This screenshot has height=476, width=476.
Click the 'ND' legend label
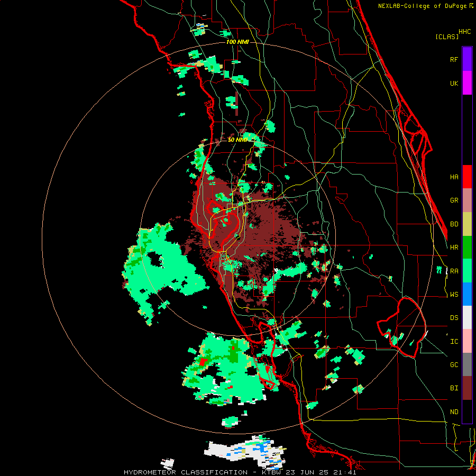(454, 412)
